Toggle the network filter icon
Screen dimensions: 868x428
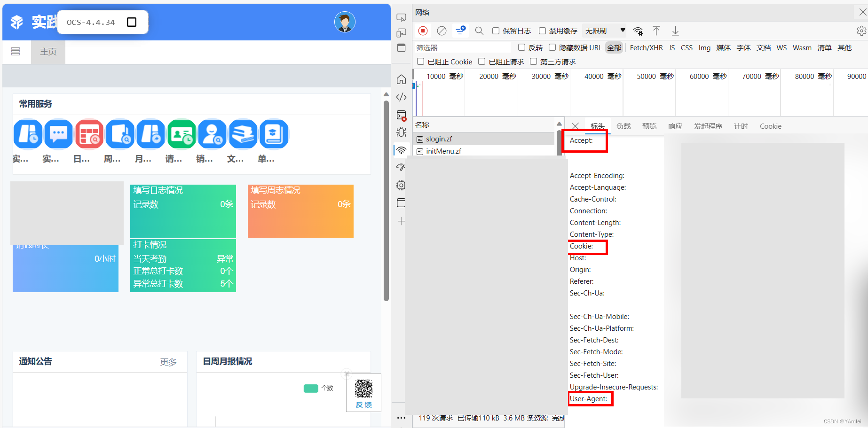pyautogui.click(x=460, y=31)
